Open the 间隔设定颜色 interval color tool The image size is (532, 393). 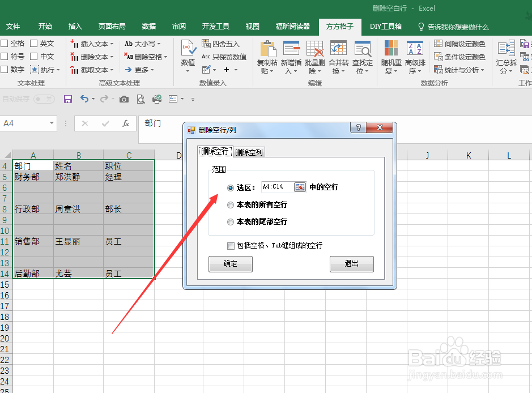point(460,43)
